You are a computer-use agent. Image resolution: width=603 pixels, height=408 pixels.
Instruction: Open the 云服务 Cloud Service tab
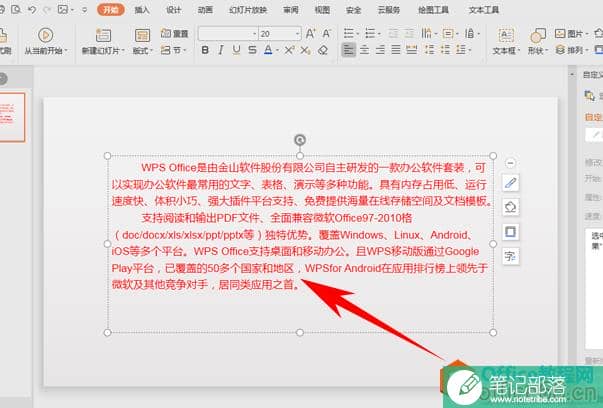(x=389, y=10)
